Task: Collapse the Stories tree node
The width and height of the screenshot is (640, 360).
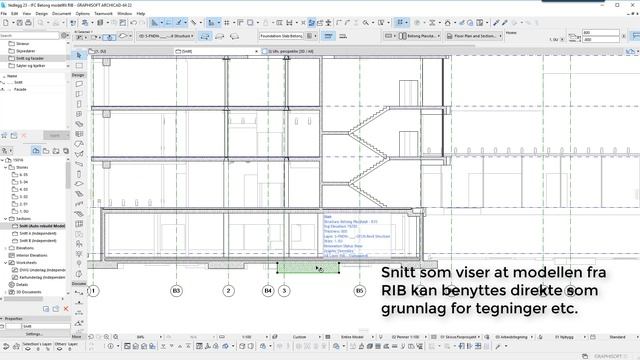Action: pyautogui.click(x=5, y=167)
